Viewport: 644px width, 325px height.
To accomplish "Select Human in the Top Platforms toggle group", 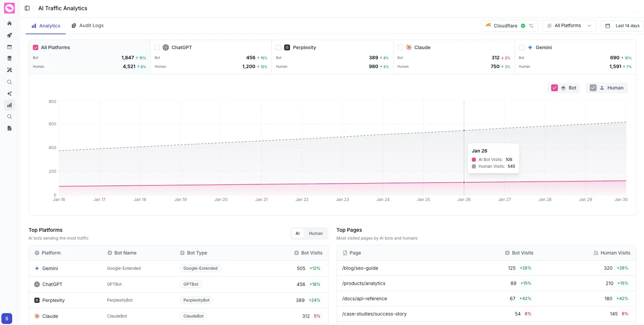I will pyautogui.click(x=315, y=233).
